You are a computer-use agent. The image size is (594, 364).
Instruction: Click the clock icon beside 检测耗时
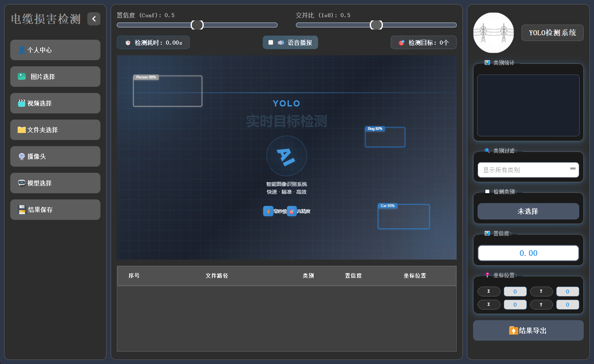coord(128,43)
